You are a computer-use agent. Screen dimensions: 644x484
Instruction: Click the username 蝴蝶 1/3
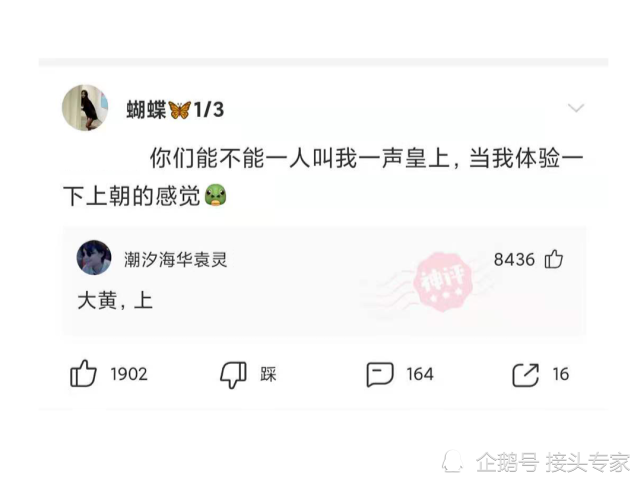(175, 110)
